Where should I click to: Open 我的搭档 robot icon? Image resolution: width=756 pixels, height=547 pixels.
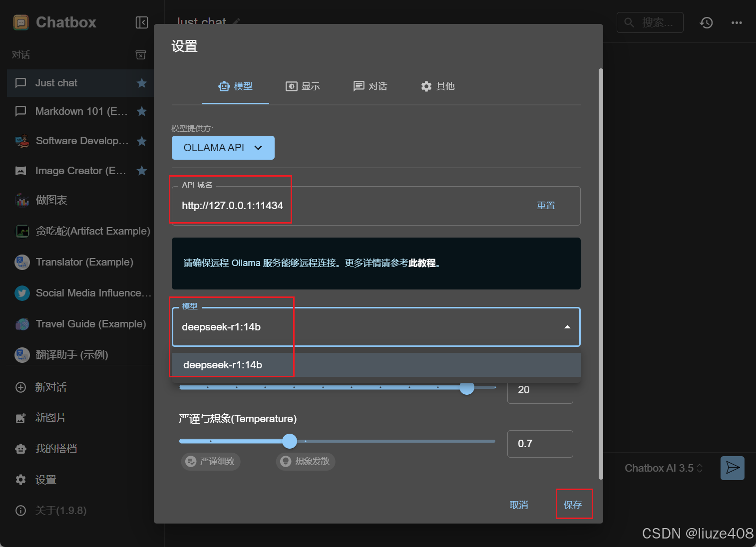21,449
